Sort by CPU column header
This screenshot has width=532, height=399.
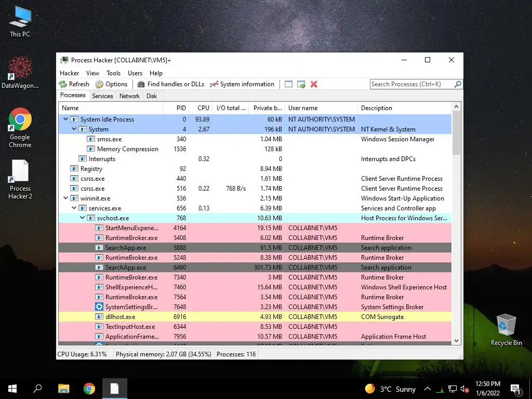(x=201, y=108)
